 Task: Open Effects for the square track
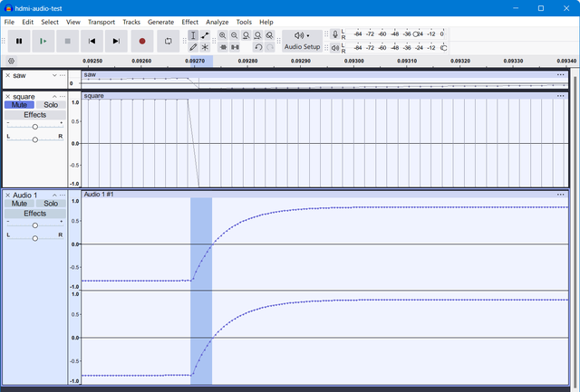click(35, 115)
